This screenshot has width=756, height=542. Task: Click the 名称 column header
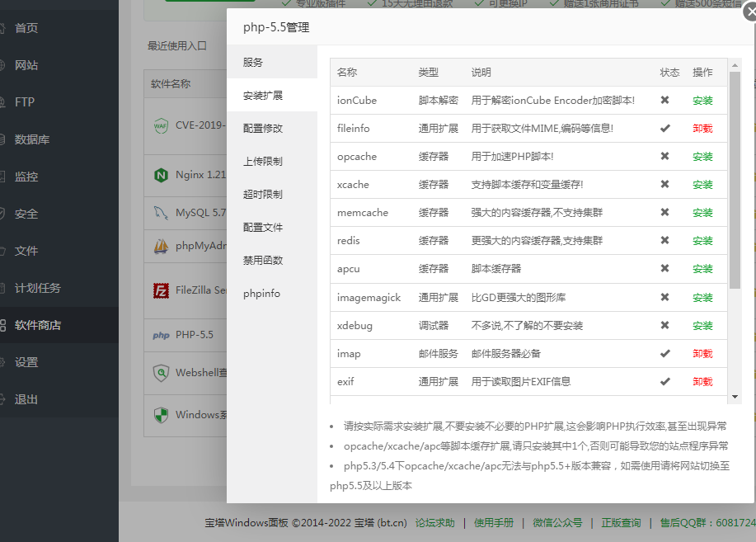[347, 73]
